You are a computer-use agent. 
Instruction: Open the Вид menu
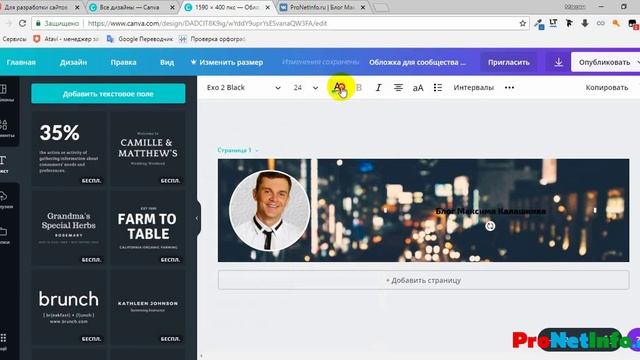pos(167,62)
